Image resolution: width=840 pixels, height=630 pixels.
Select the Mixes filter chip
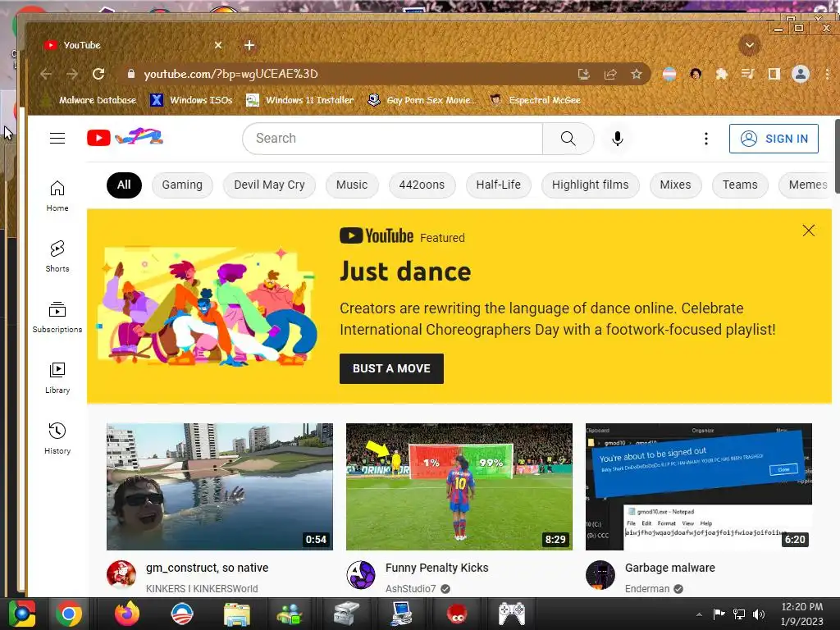[x=676, y=185]
